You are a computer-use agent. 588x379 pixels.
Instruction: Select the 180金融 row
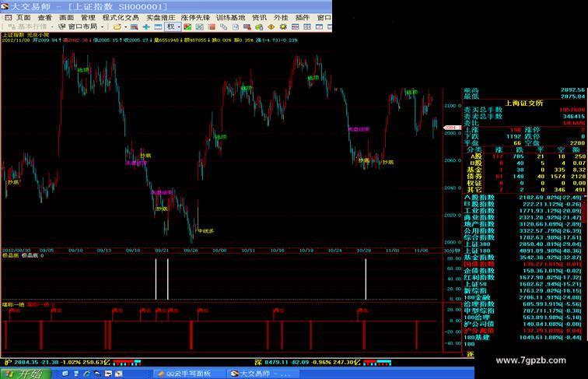(524, 297)
